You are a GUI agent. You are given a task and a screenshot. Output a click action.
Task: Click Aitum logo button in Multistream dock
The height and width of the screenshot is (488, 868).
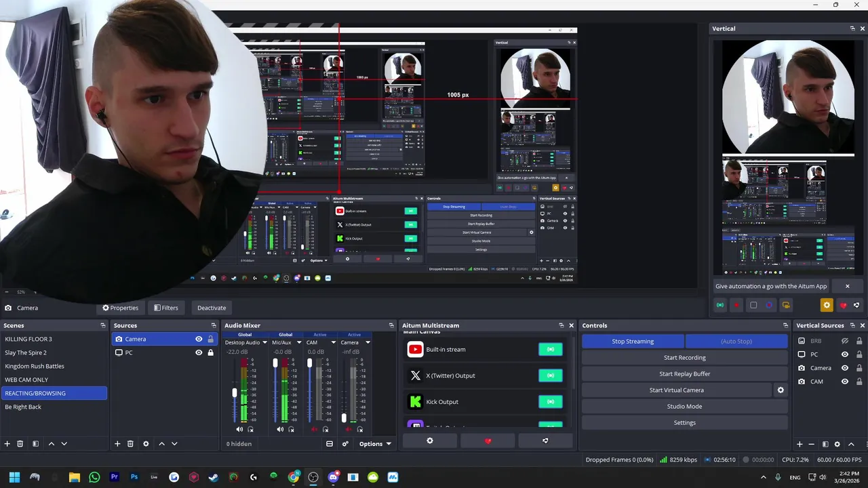click(545, 441)
